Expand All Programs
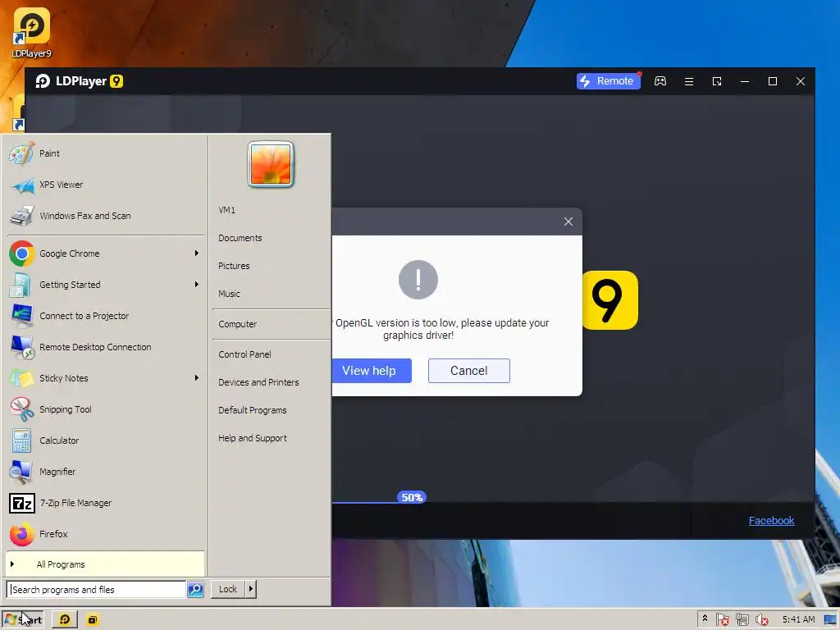 tap(105, 564)
